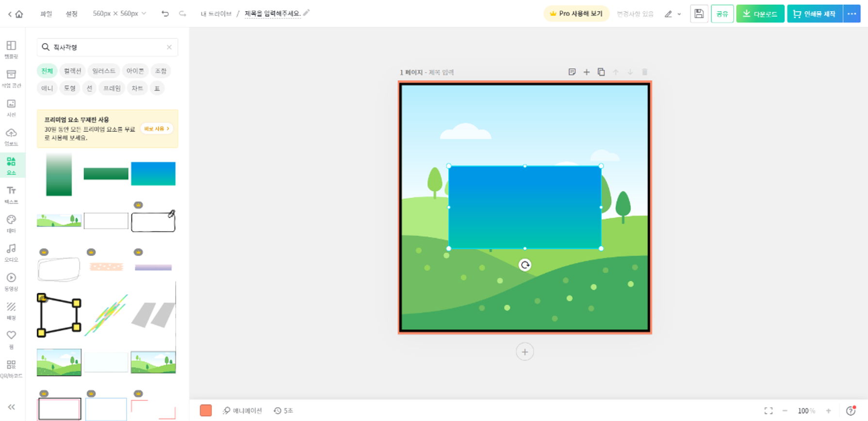The width and height of the screenshot is (868, 421).
Task: Clear the search query with X
Action: coord(169,47)
